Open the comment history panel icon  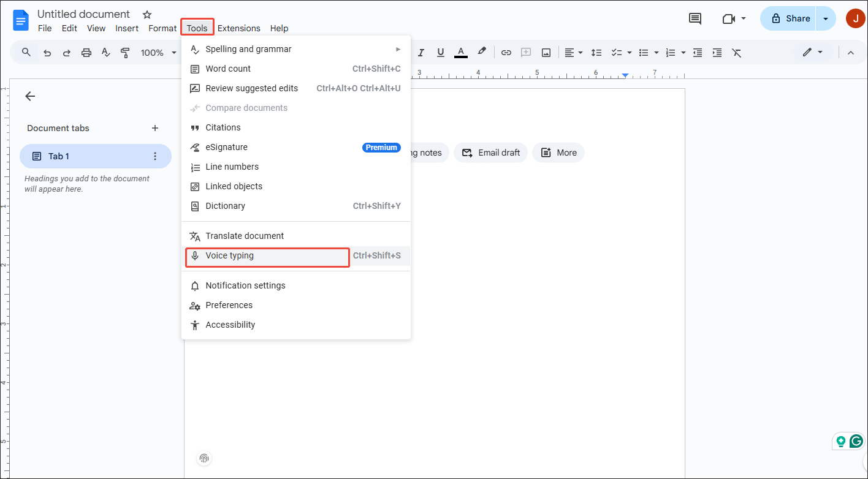point(695,18)
